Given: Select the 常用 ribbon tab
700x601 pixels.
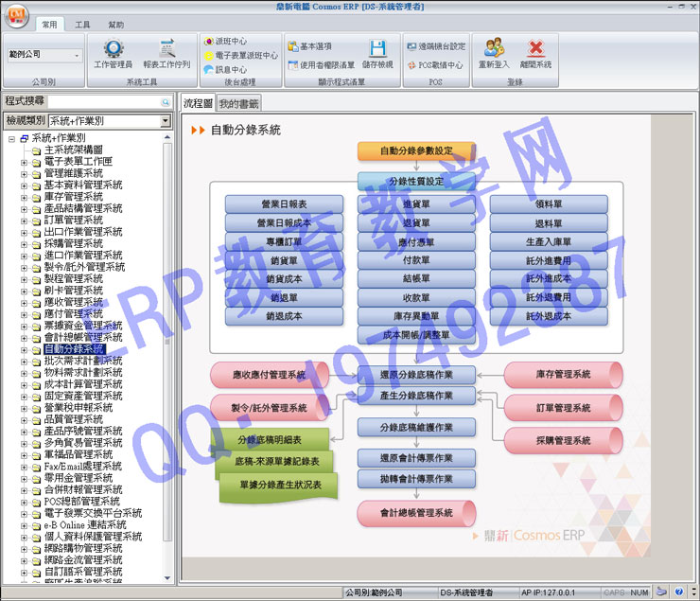Looking at the screenshot, I should [x=49, y=25].
